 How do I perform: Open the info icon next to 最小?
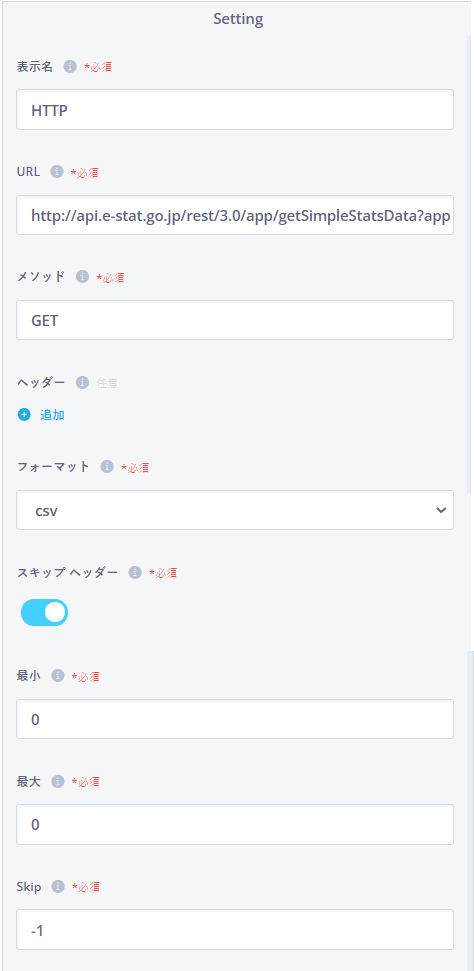tap(58, 676)
